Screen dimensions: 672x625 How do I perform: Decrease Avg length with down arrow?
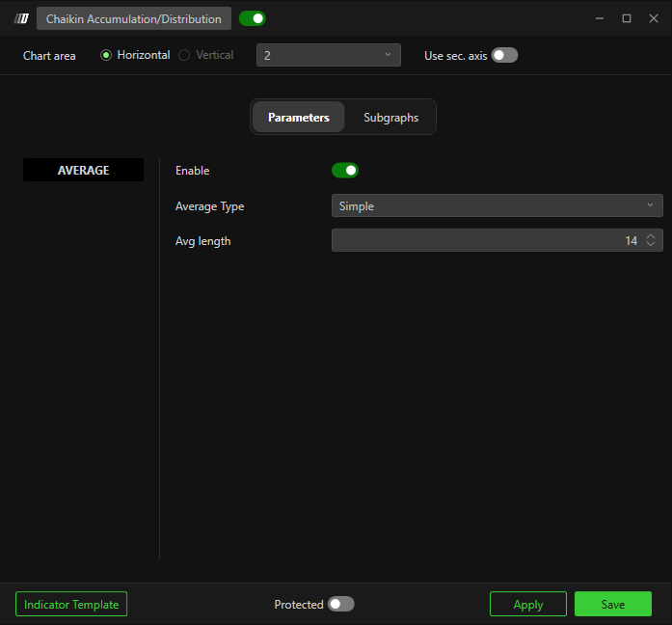click(x=651, y=244)
